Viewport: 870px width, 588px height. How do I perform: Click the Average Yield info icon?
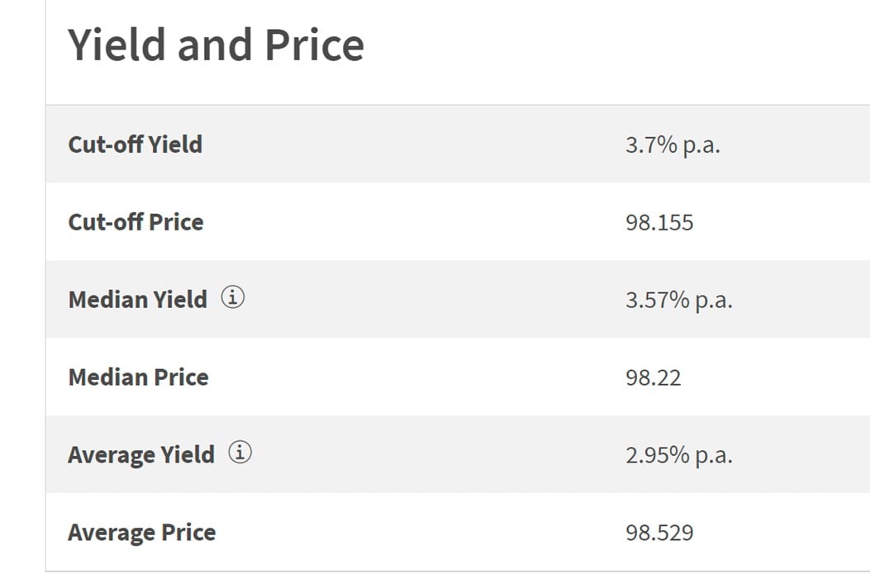[240, 453]
